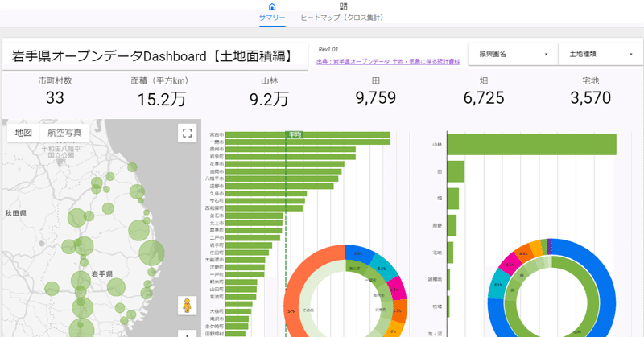Click the 畑 scorecard value 6,725

point(484,98)
